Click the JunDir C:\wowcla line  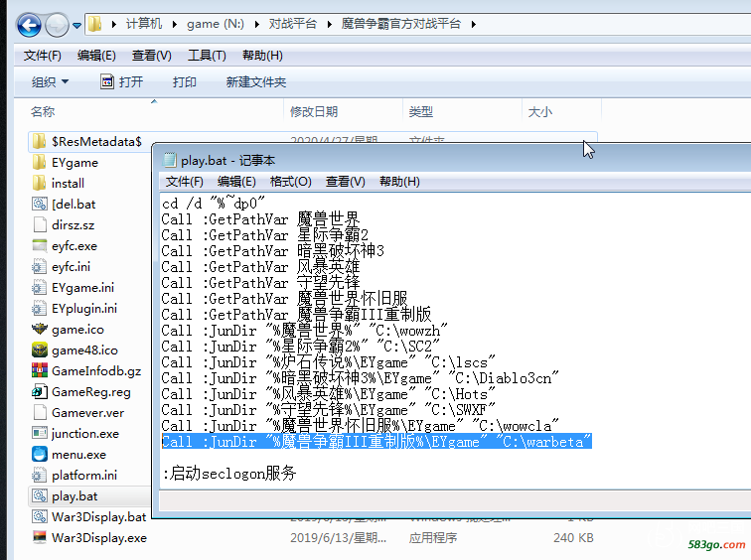361,426
